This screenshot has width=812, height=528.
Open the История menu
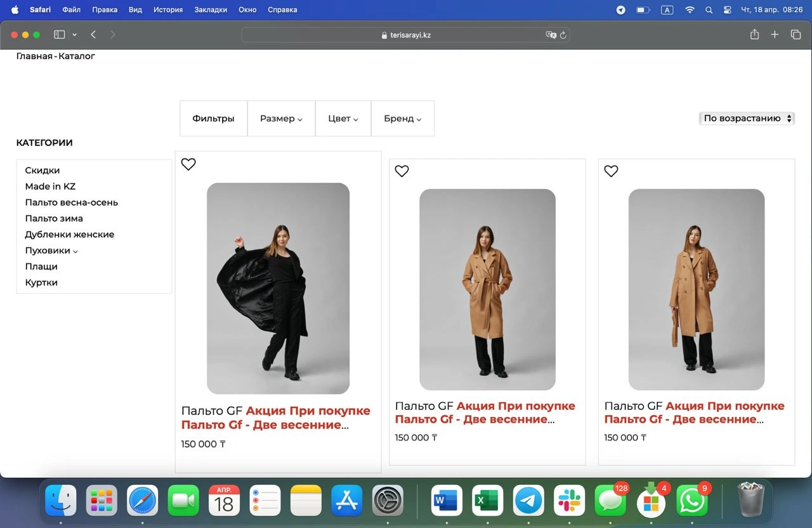[168, 10]
